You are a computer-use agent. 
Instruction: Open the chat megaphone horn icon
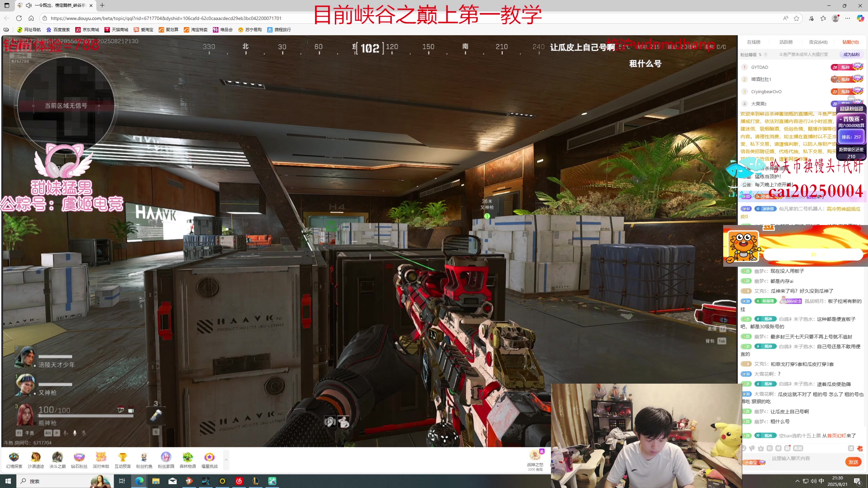(752, 448)
